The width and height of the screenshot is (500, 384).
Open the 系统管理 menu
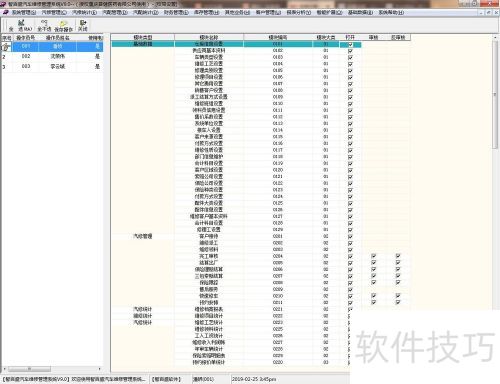tap(23, 12)
